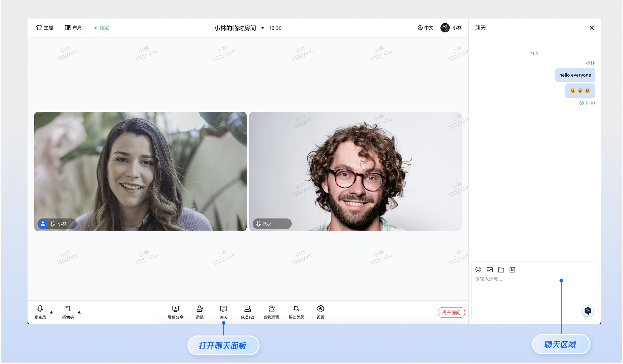This screenshot has height=364, width=623.
Task: Open the 主题 theme menu
Action: tap(44, 28)
